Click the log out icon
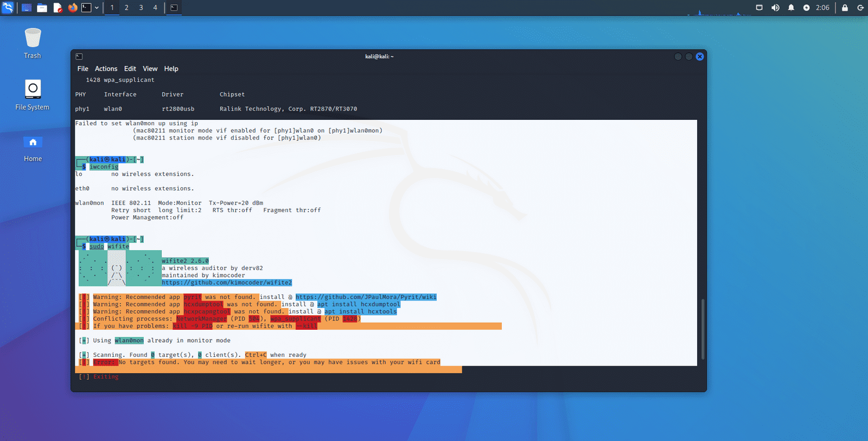 [860, 8]
